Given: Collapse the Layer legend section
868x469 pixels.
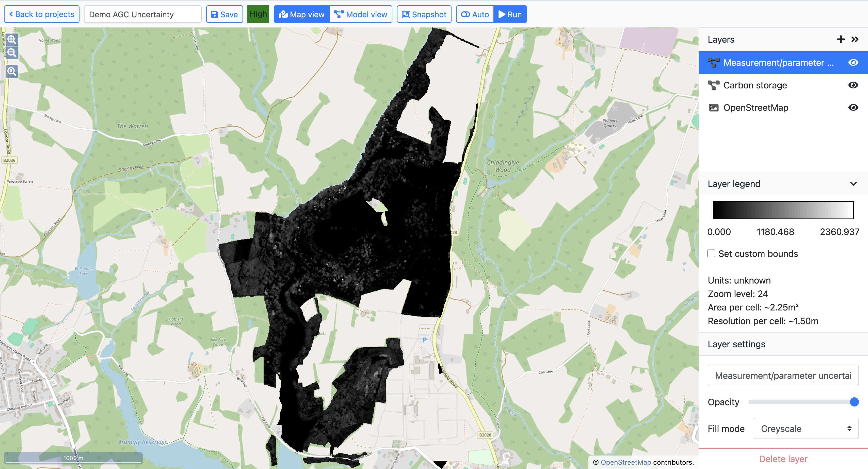Looking at the screenshot, I should click(853, 184).
